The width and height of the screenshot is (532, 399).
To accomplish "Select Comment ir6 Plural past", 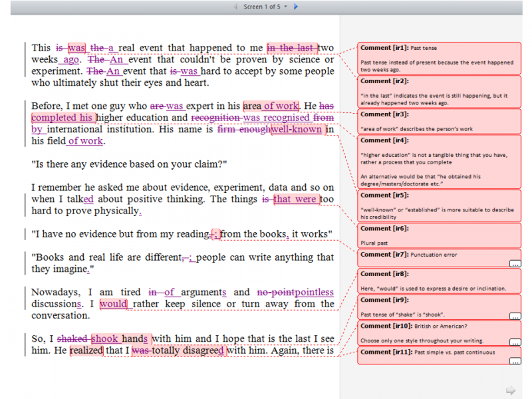I will [x=439, y=235].
